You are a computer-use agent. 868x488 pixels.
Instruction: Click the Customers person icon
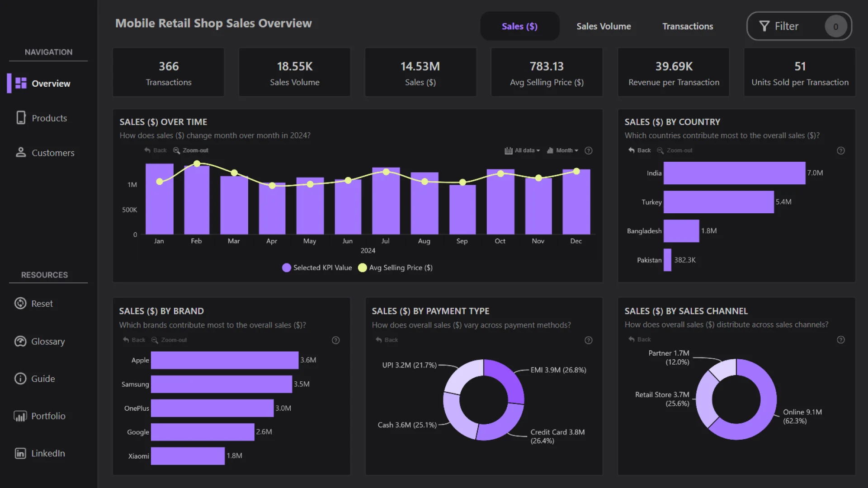(x=21, y=152)
